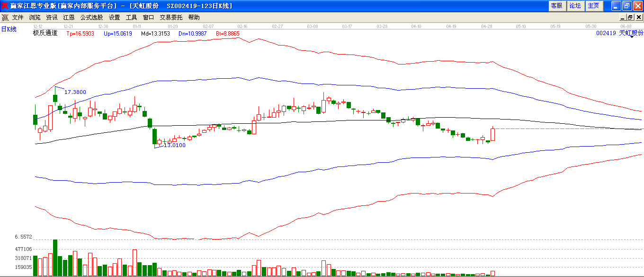Minimize the inner chart window
Screen dimensions: 644x277
click(x=624, y=17)
